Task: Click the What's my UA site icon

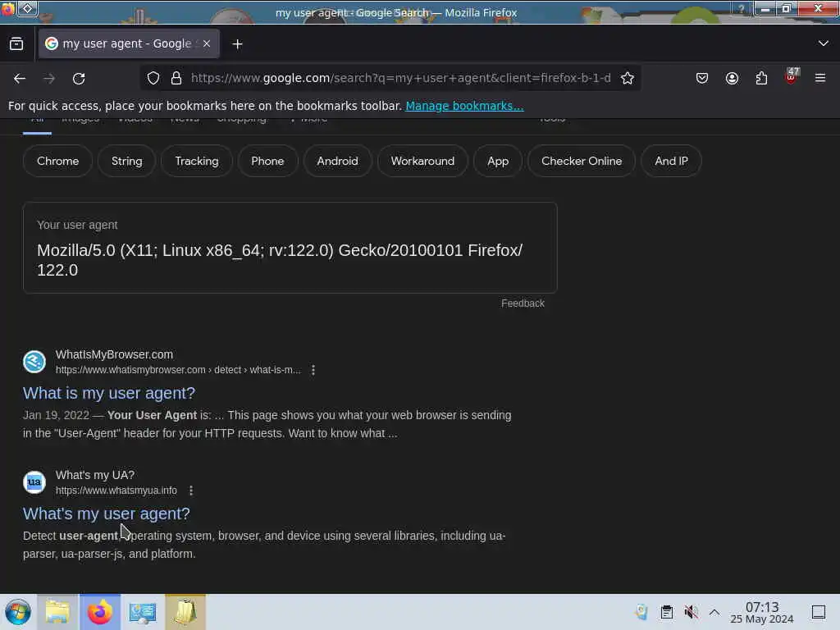Action: click(x=34, y=482)
